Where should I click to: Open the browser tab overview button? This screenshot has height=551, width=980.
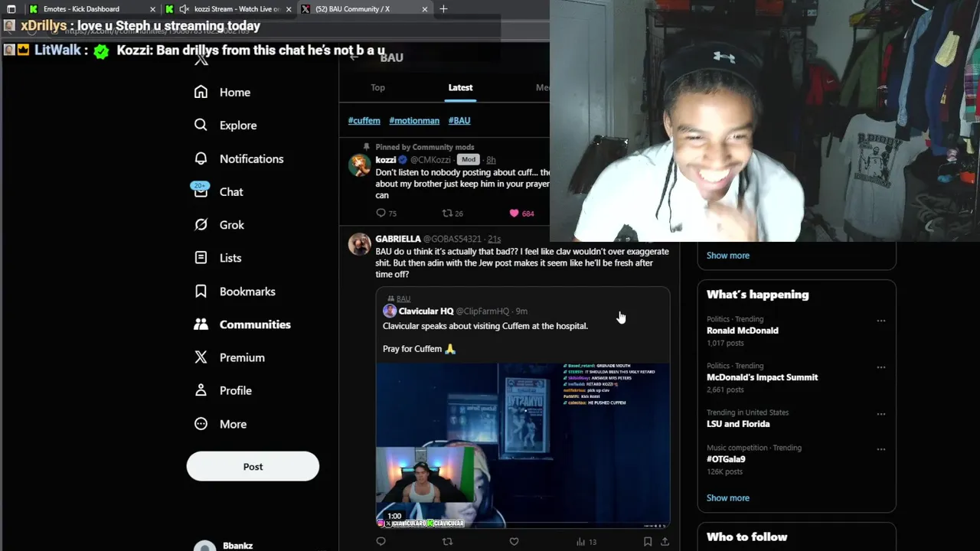coord(11,9)
